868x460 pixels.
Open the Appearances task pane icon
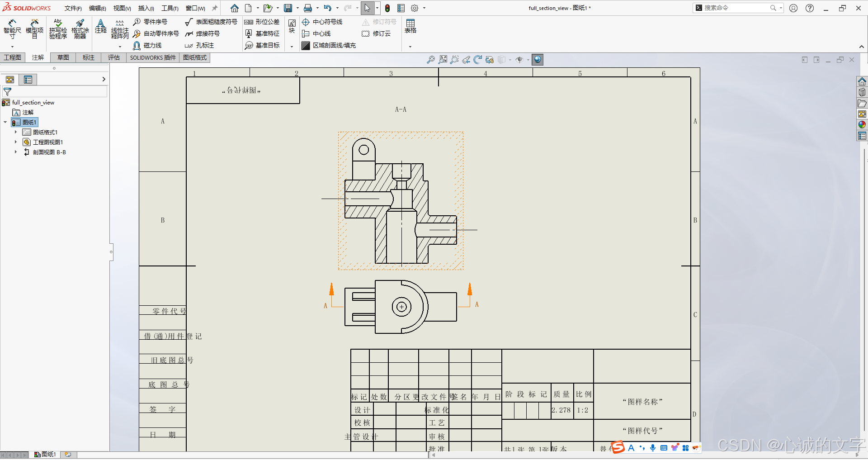[x=862, y=124]
